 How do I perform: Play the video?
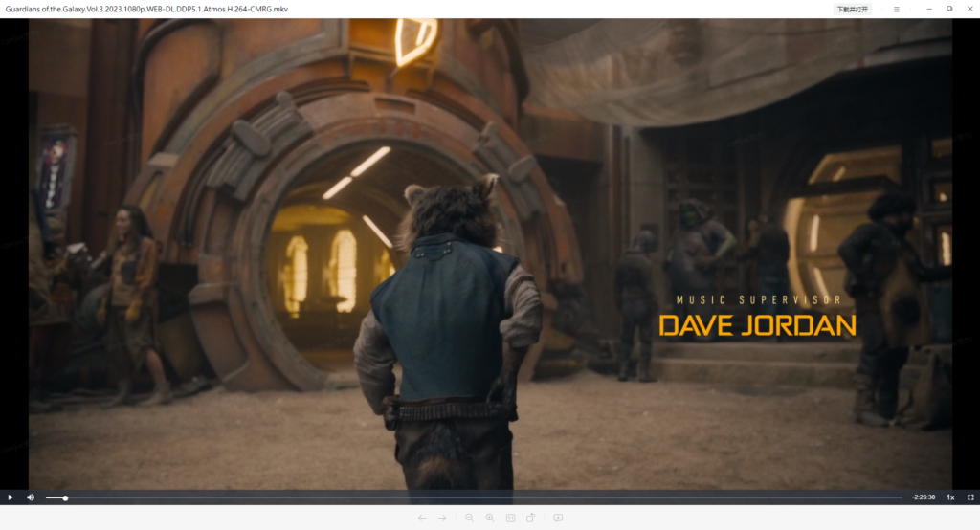(10, 497)
